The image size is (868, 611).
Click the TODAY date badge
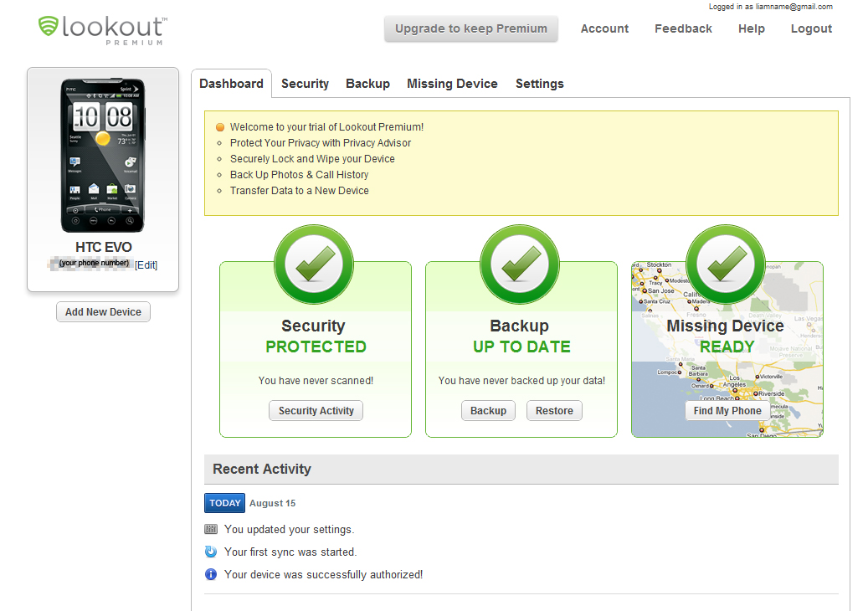coord(225,503)
